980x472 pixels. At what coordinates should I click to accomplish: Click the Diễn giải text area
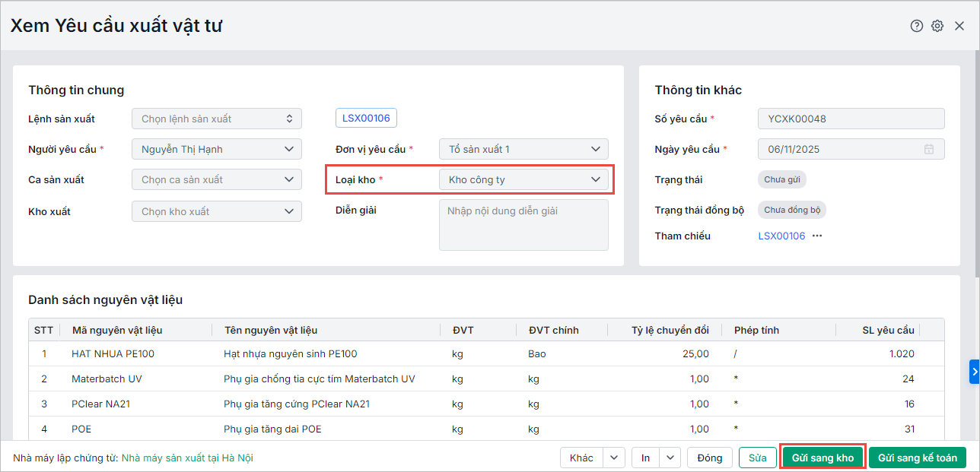(x=523, y=225)
